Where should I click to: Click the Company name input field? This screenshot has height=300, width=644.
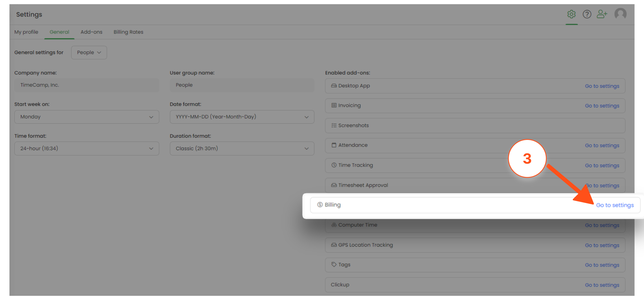87,85
